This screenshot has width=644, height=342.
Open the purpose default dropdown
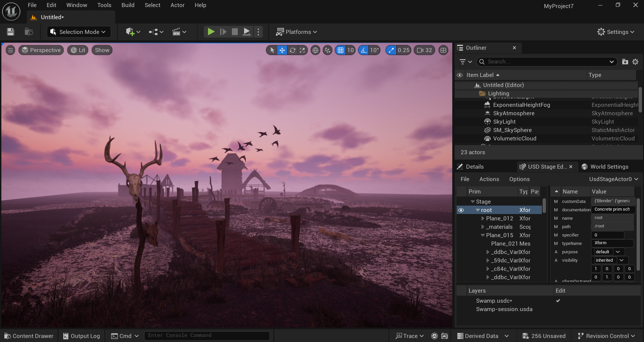tap(609, 252)
